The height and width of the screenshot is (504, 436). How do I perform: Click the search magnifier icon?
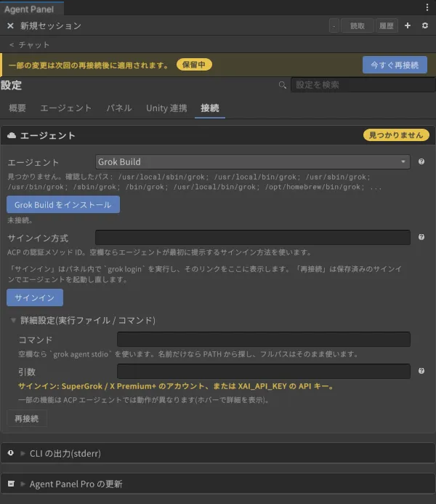point(282,85)
